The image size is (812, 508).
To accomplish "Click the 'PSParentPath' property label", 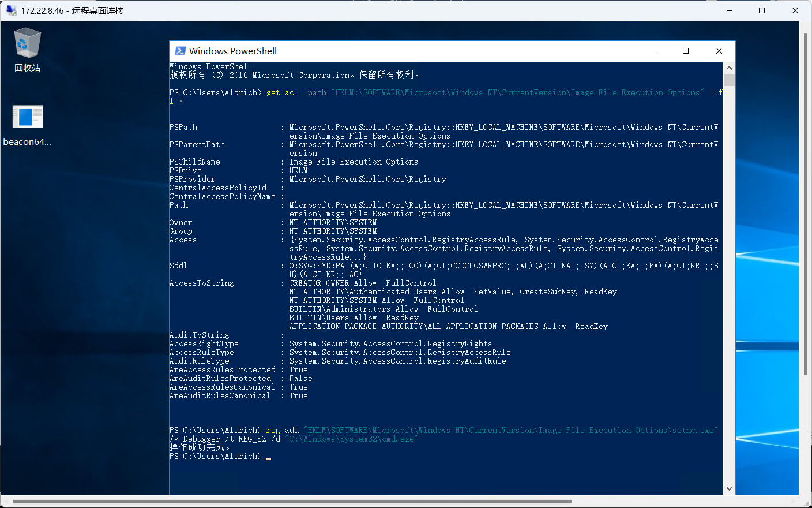I will [197, 144].
